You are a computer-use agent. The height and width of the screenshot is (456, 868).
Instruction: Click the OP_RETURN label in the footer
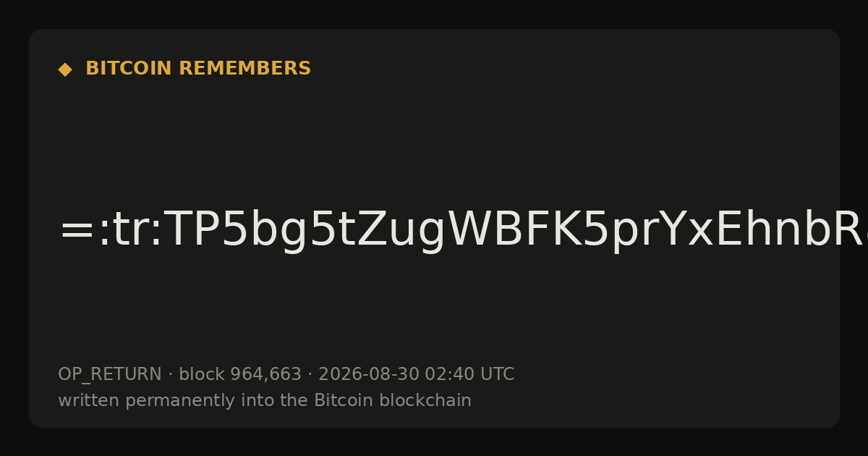[x=110, y=375]
